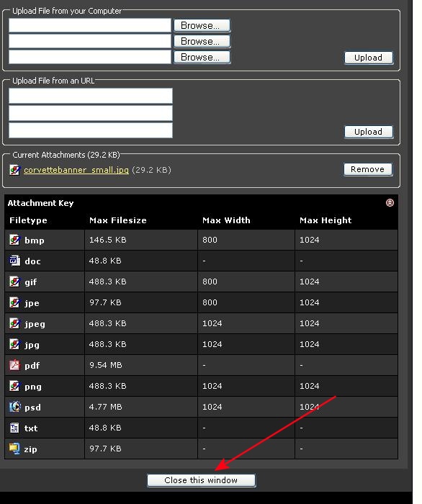
Task: Focus the first URL input field
Action: tap(91, 96)
